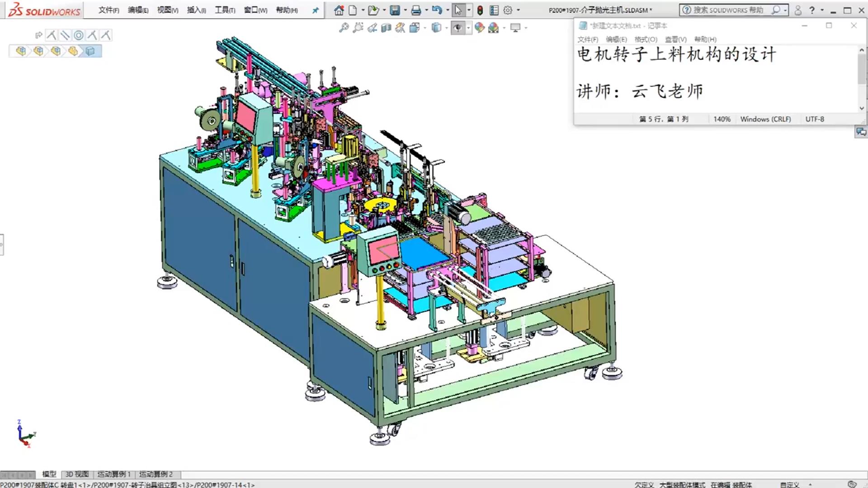Open 帮助(H) menu in Notepad

coord(705,39)
